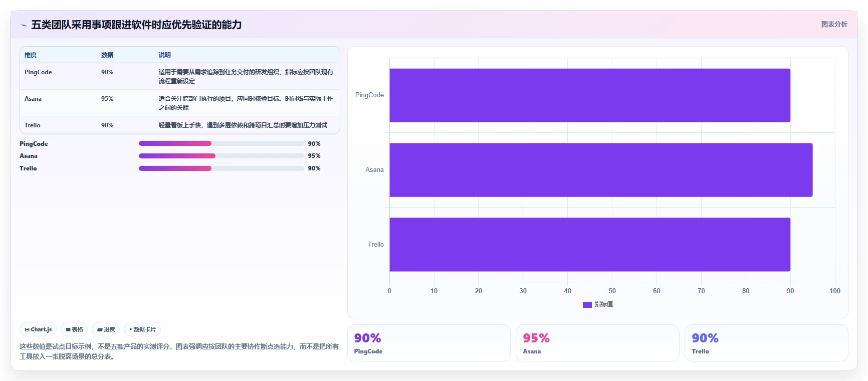This screenshot has width=868, height=381.
Task: Click the Trello label beside the progress bars
Action: (28, 168)
